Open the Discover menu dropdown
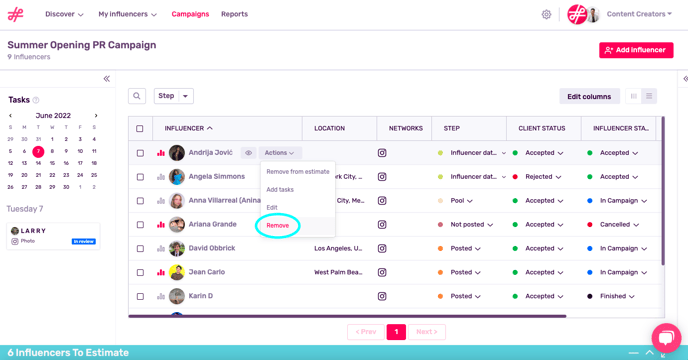Viewport: 688px width, 360px height. pos(64,14)
